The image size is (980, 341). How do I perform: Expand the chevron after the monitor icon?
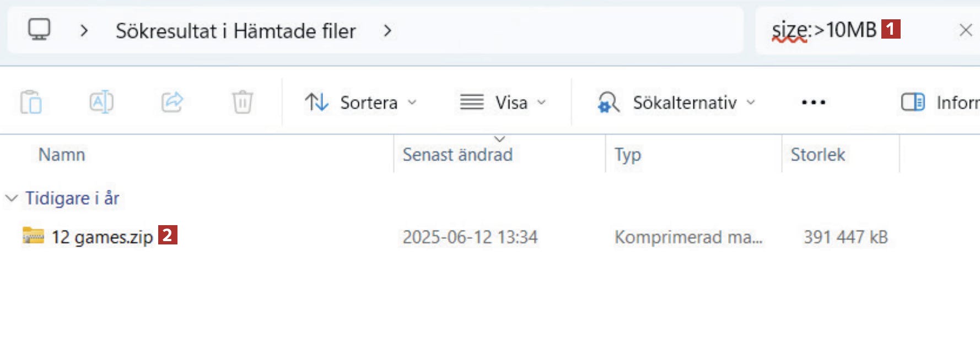(84, 31)
